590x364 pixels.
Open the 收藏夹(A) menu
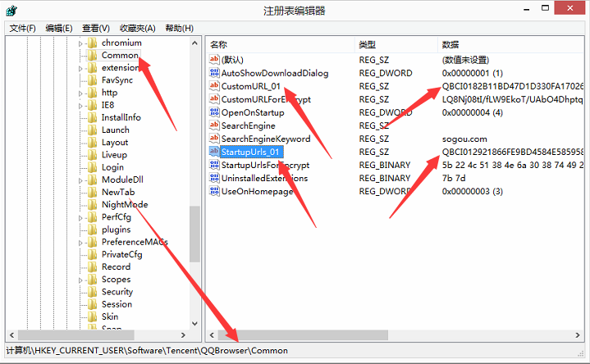point(137,28)
